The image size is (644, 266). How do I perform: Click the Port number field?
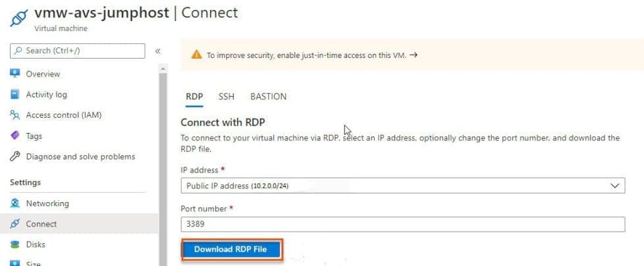[402, 225]
